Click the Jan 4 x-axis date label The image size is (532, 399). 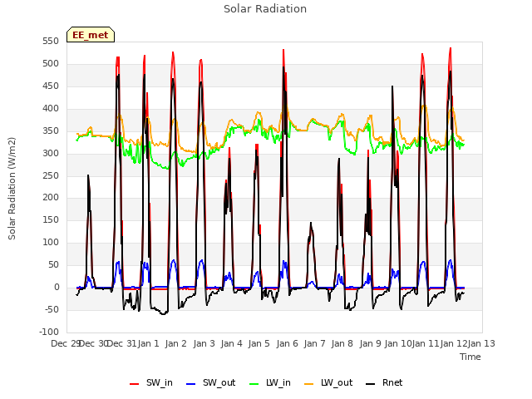pyautogui.click(x=232, y=343)
